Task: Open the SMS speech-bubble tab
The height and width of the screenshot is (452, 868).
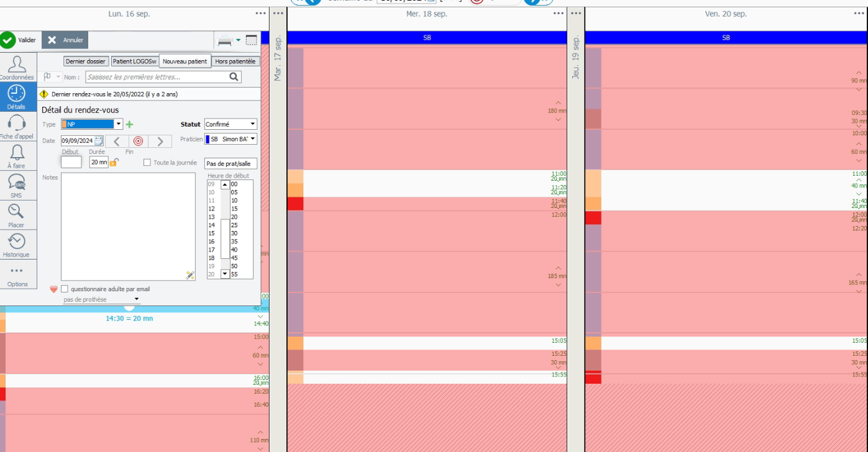Action: coord(17,186)
